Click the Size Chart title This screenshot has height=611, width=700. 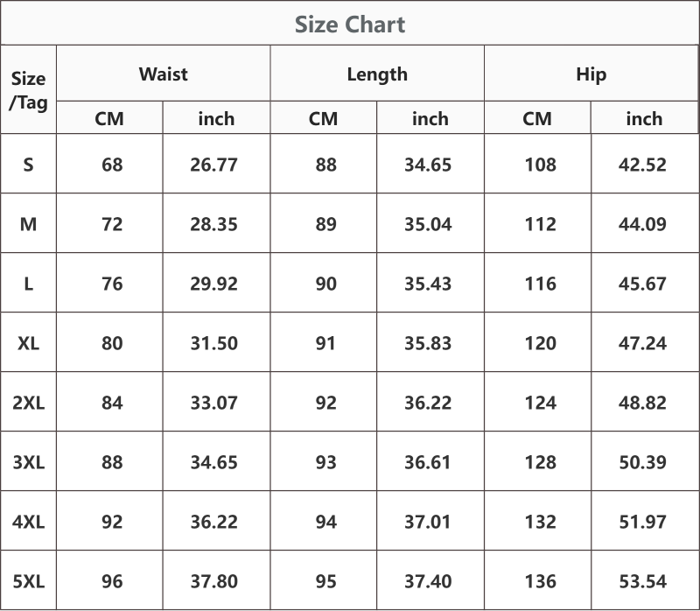350,25
